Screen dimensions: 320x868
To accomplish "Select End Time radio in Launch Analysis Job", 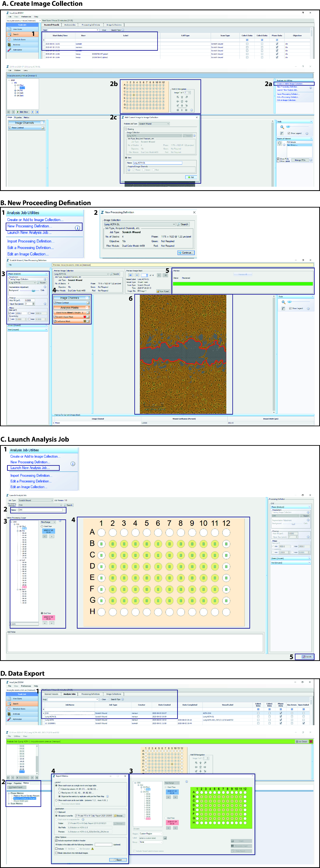I will (42, 613).
